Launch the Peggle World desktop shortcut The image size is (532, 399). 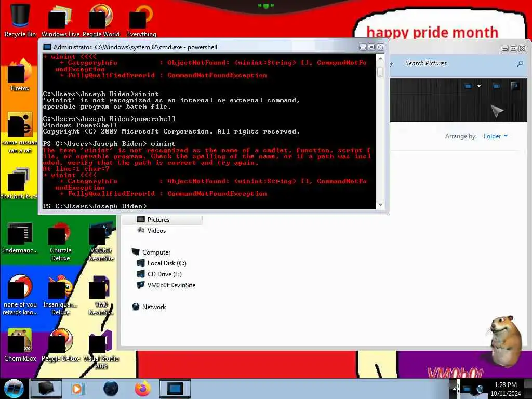click(x=101, y=20)
